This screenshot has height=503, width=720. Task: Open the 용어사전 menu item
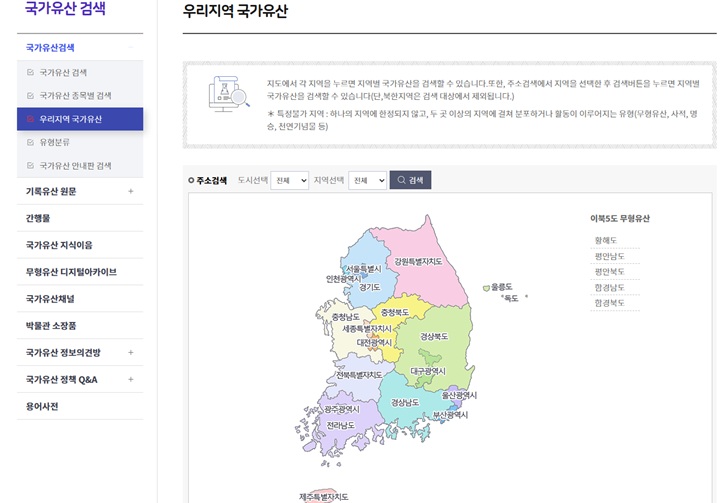point(80,407)
